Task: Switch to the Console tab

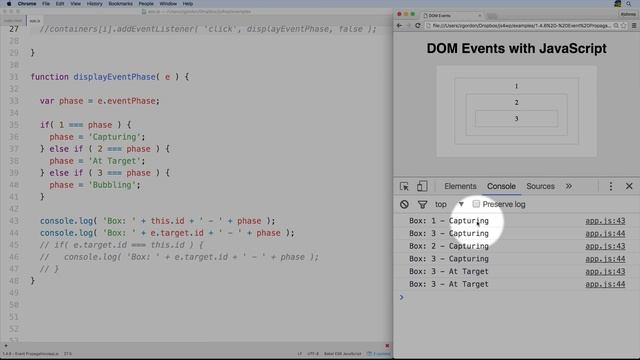Action: click(x=501, y=186)
